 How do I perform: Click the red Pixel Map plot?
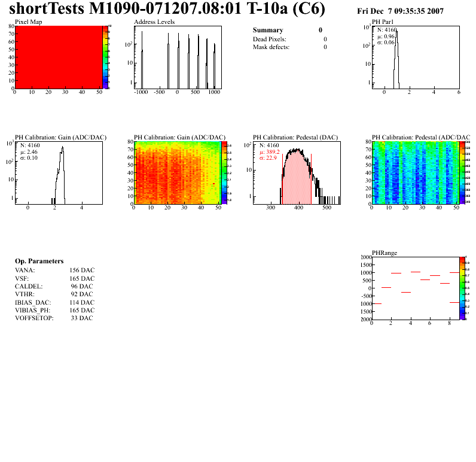(59, 57)
